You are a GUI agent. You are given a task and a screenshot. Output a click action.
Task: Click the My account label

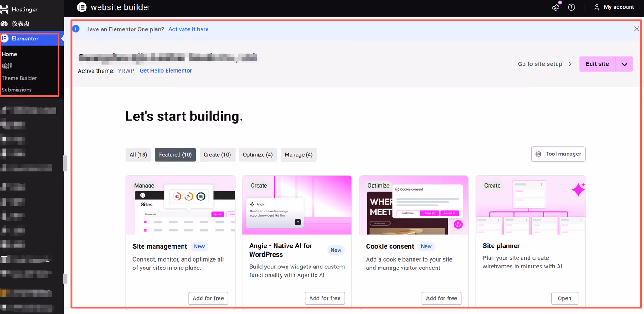619,7
